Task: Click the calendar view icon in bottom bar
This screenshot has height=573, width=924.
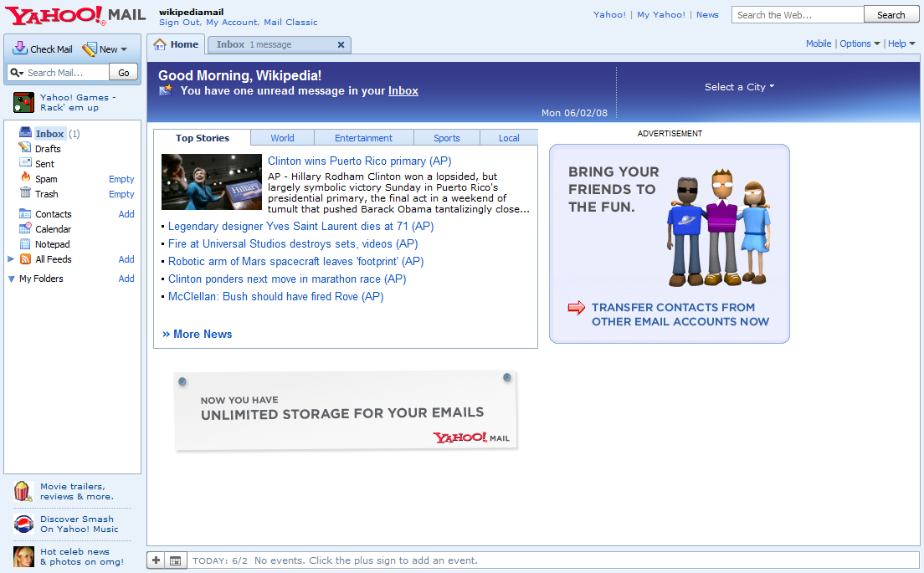Action: tap(175, 560)
